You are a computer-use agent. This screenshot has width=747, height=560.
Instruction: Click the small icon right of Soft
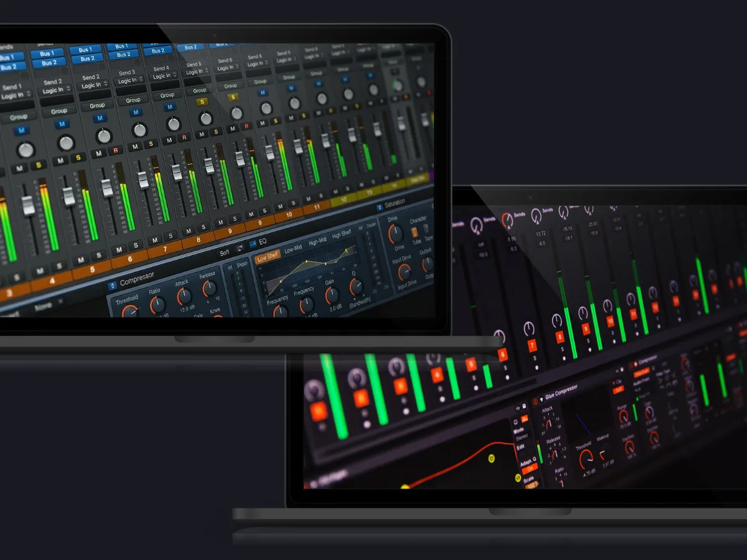(240, 248)
